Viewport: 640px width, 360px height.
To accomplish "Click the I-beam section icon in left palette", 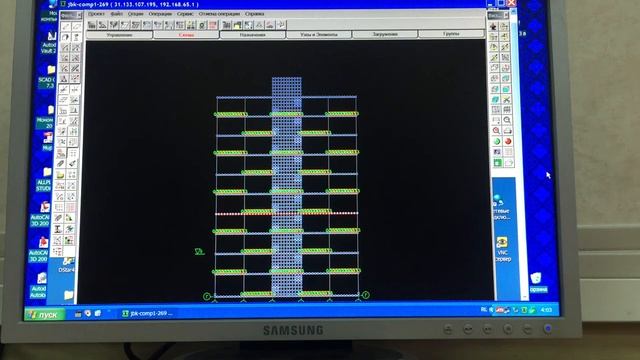I will 58,229.
